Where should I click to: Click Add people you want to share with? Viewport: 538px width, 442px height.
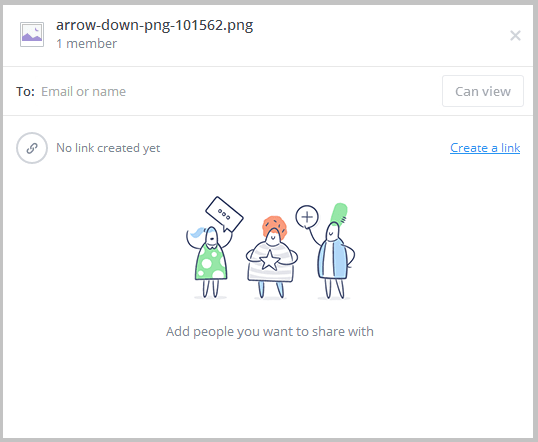click(270, 332)
